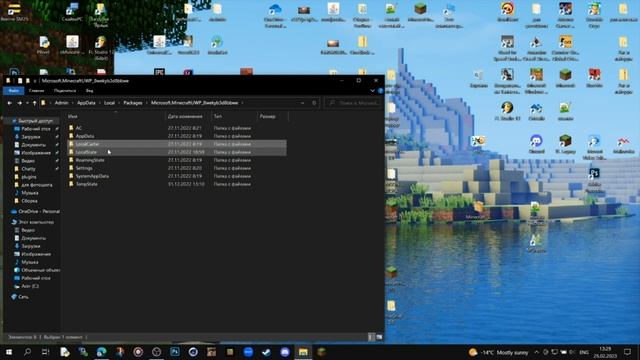Switch to the Главная ribbon tab
This screenshot has width=640, height=360.
click(36, 91)
